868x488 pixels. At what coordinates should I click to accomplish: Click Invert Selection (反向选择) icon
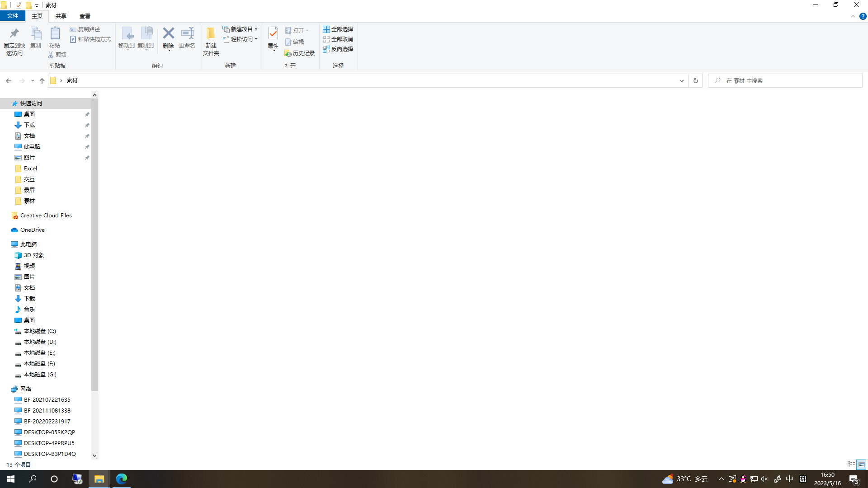tap(326, 49)
